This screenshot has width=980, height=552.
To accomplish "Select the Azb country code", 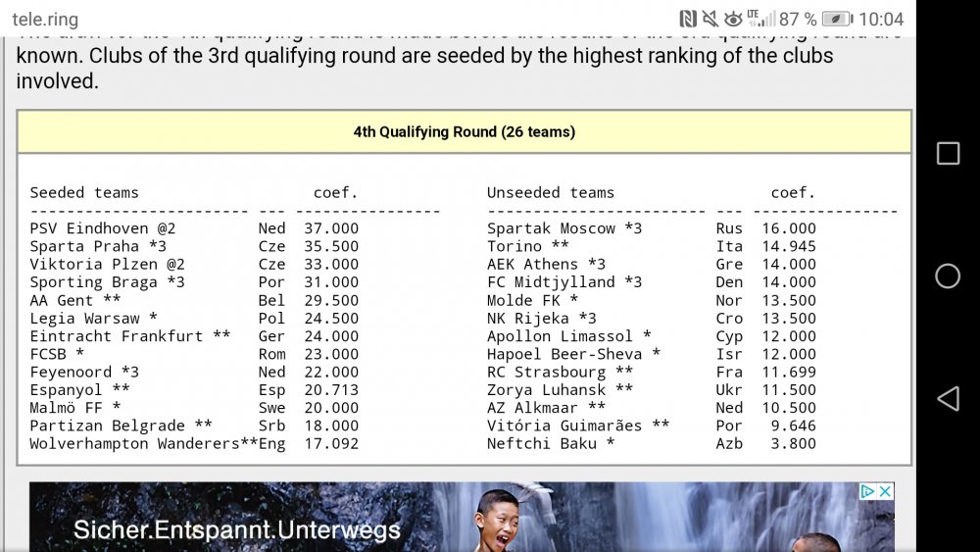I will pos(729,444).
